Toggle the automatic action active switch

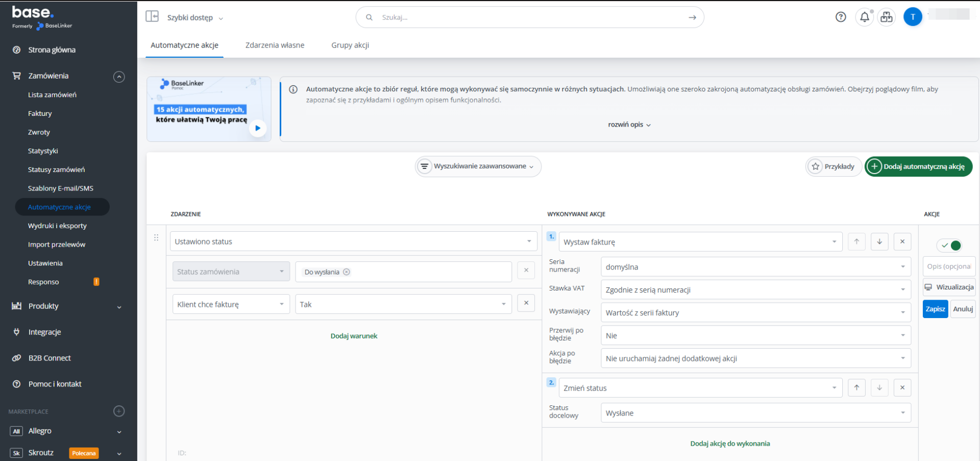pyautogui.click(x=950, y=246)
